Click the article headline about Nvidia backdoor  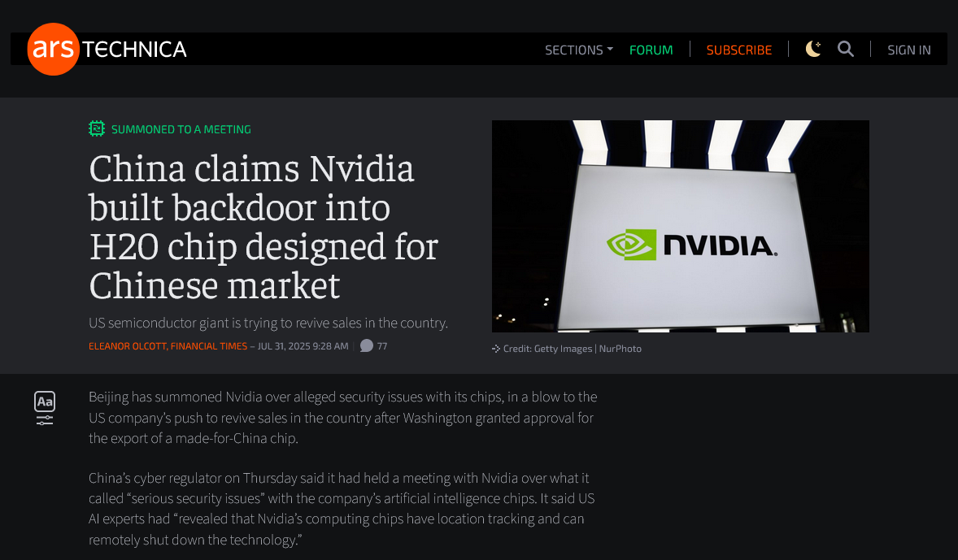(263, 227)
